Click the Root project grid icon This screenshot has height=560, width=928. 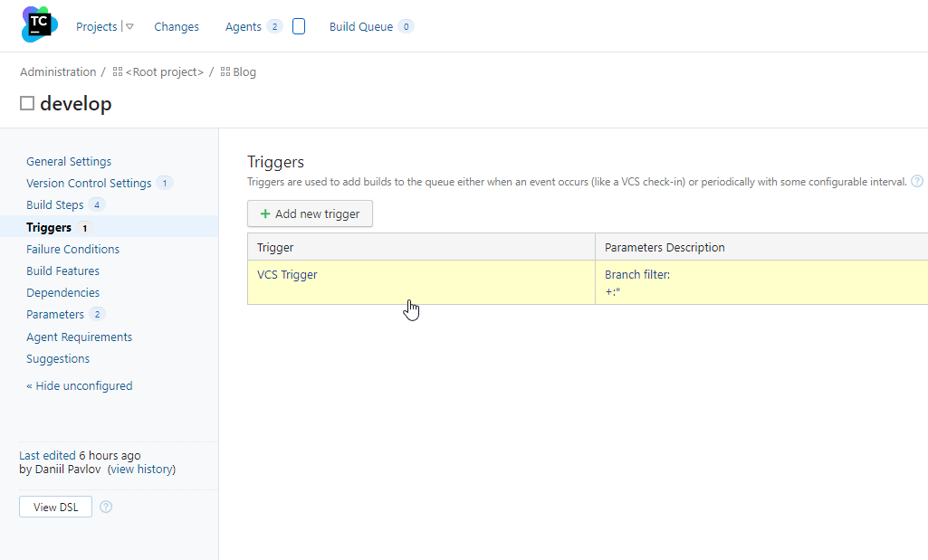point(118,72)
